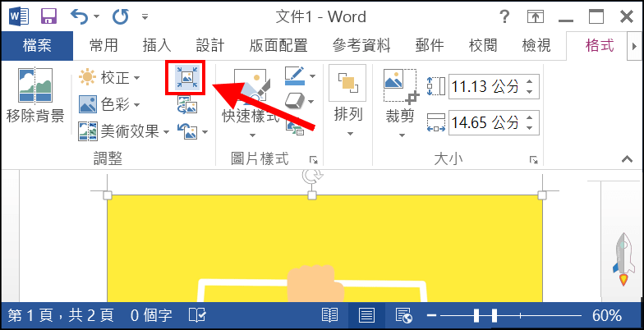This screenshot has height=330, width=644.
Task: Switch to the 插入 tab
Action: [157, 46]
